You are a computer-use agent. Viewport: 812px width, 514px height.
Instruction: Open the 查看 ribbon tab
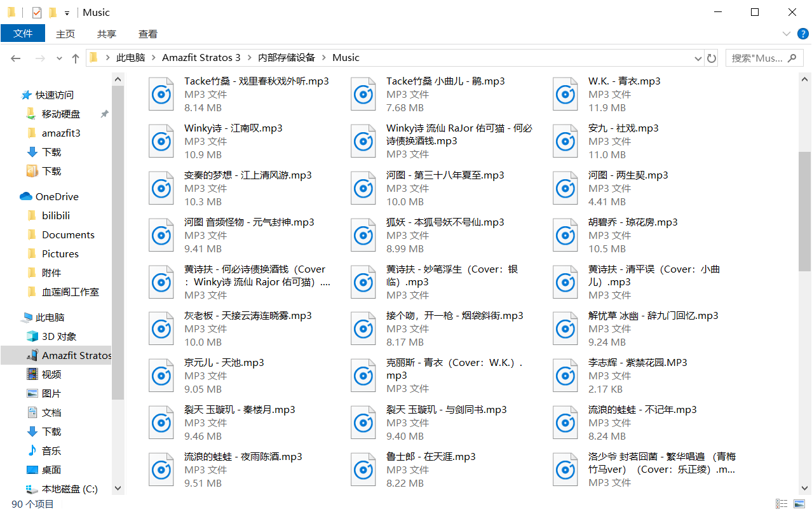click(x=148, y=34)
